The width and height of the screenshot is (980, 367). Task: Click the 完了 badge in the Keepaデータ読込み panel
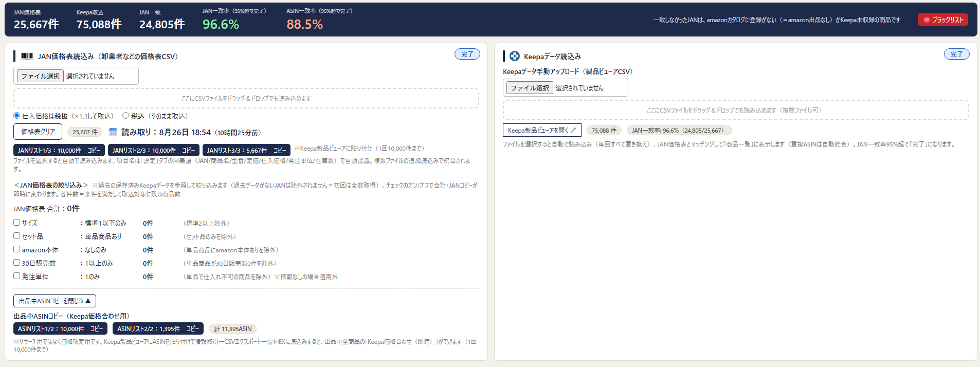pos(957,54)
